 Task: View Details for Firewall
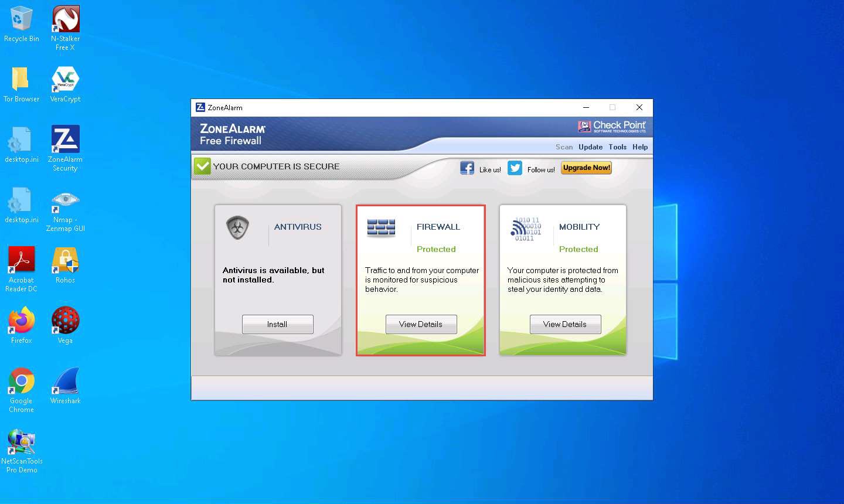(x=421, y=324)
